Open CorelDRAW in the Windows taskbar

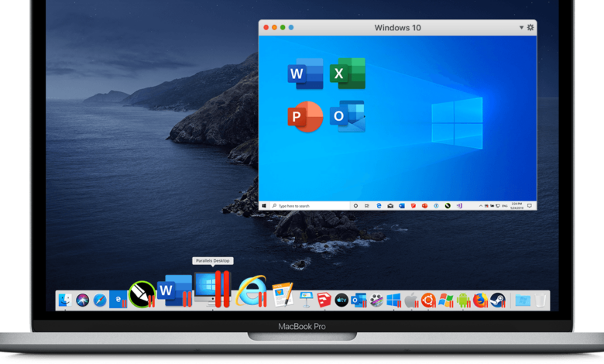point(448,206)
